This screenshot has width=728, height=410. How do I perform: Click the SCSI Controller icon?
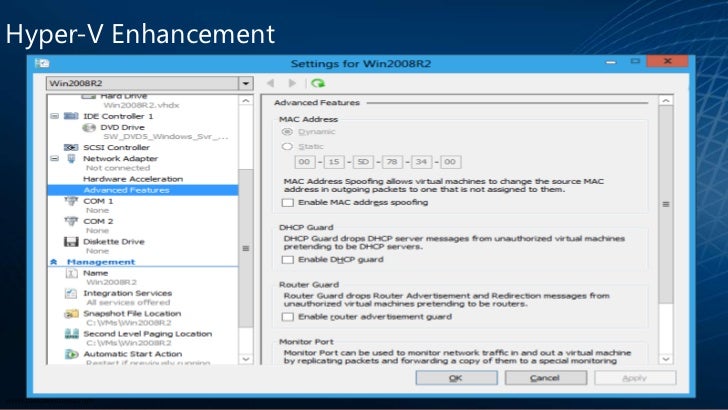point(71,147)
